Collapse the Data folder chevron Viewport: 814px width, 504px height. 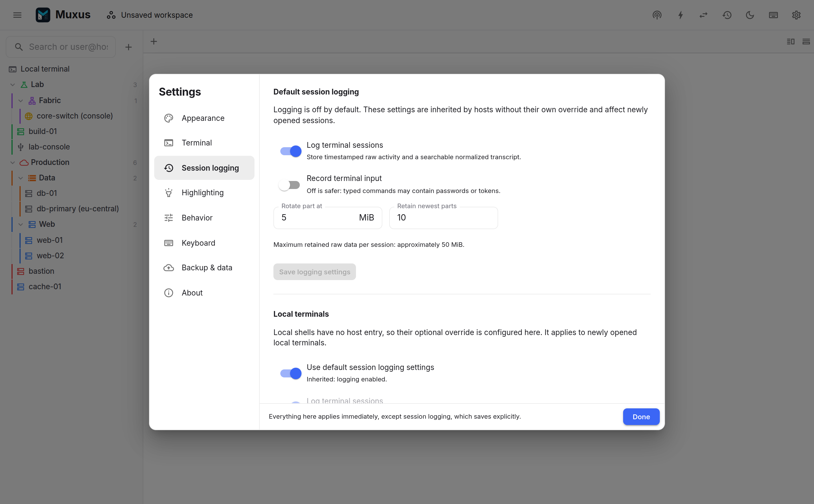point(21,178)
